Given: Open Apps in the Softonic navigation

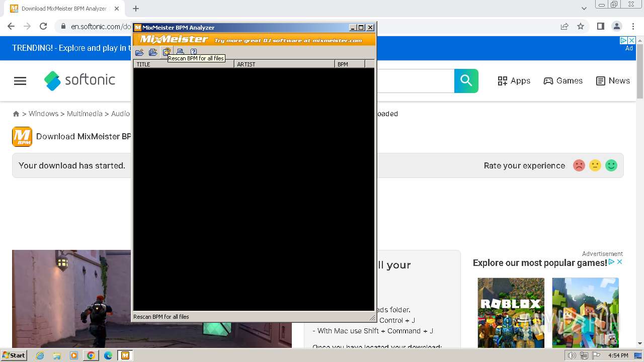Looking at the screenshot, I should coord(514,81).
